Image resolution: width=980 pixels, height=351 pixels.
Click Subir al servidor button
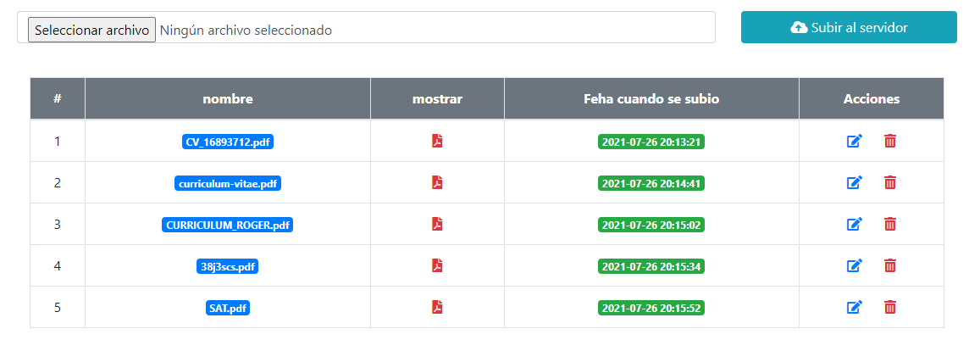(849, 27)
